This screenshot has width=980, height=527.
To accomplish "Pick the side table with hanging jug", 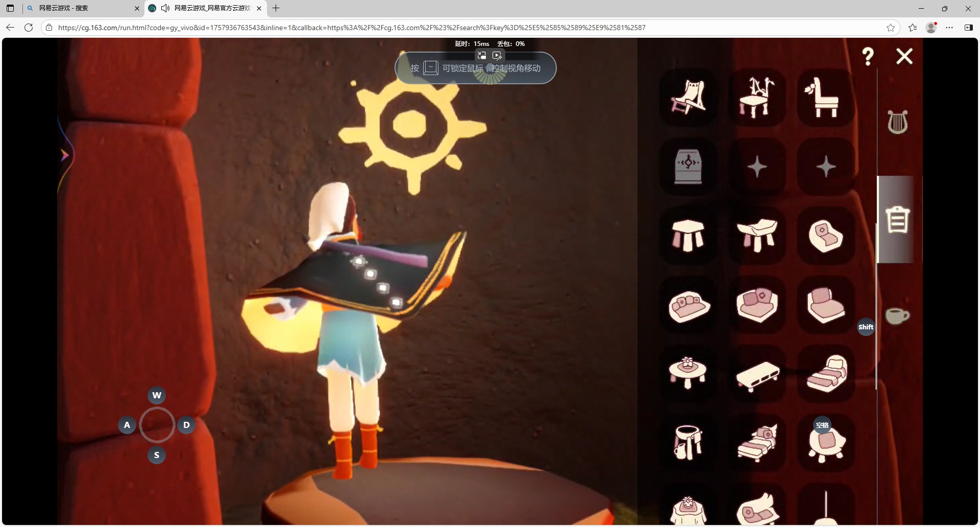I will [x=688, y=443].
